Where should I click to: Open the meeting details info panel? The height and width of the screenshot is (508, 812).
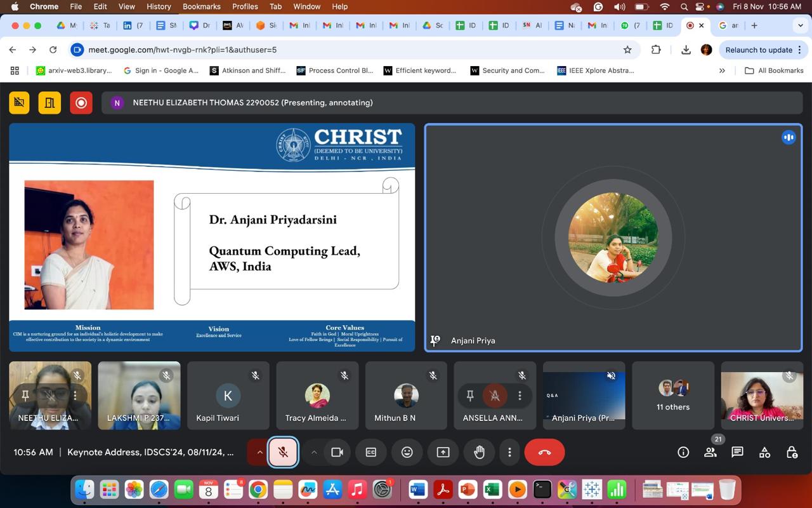point(683,452)
